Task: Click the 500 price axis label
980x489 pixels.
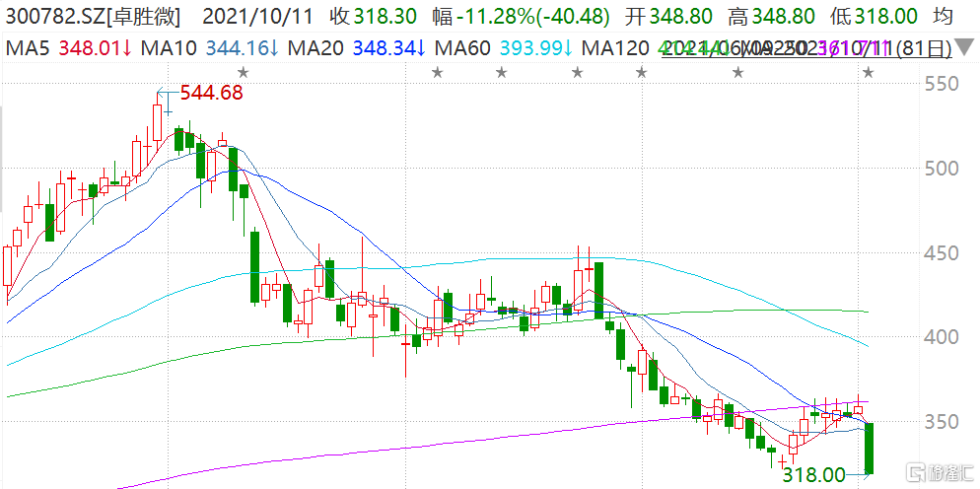Action: (940, 169)
